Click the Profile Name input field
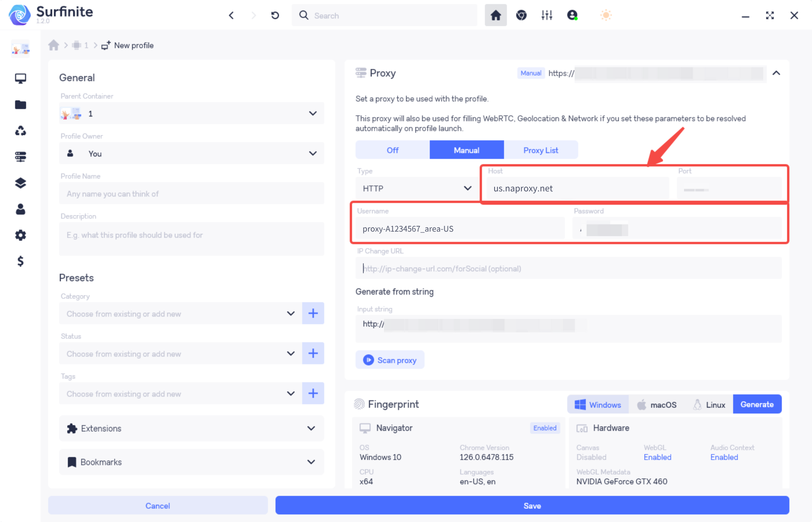Screen dimensions: 812x522 tap(191, 193)
